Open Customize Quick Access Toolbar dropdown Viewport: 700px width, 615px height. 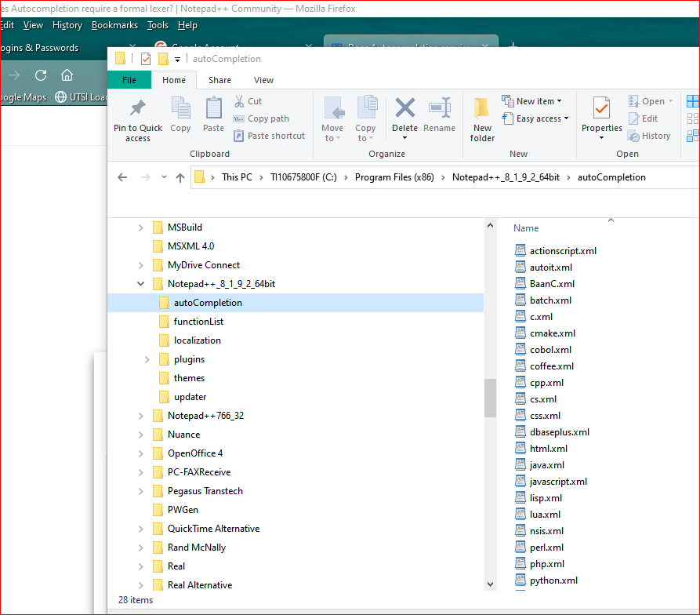click(x=177, y=59)
